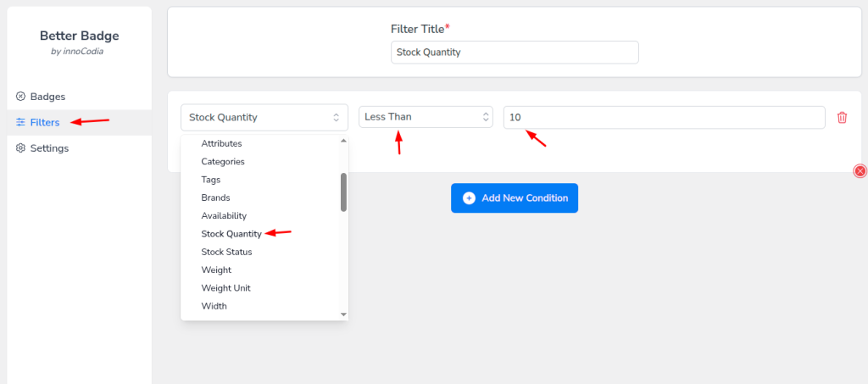Click the condition value field containing 10
The image size is (868, 384).
tap(664, 117)
